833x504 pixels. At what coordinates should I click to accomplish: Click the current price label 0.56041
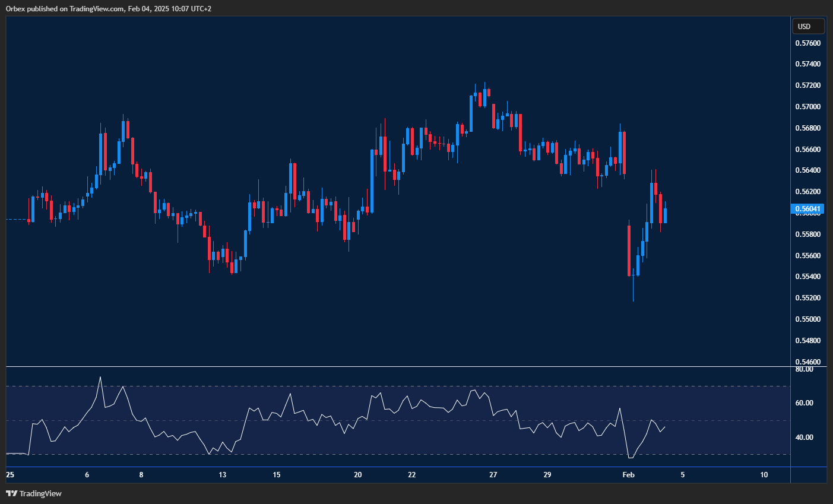807,209
